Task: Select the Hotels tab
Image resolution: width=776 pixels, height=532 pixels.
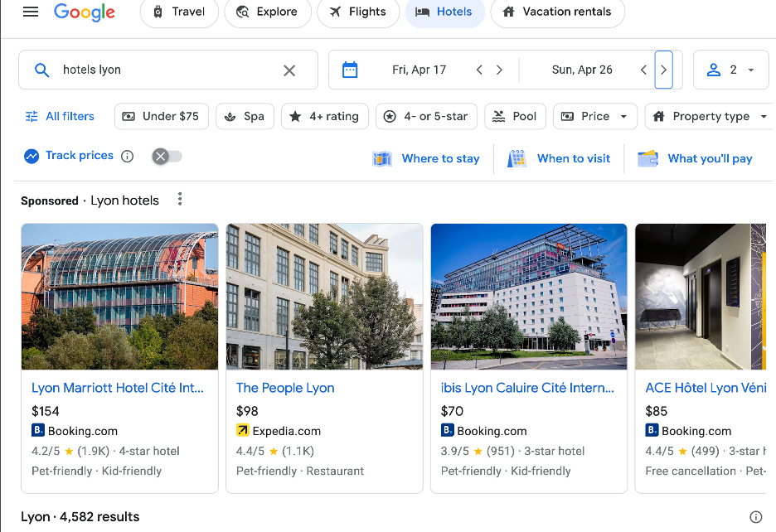Action: [444, 12]
